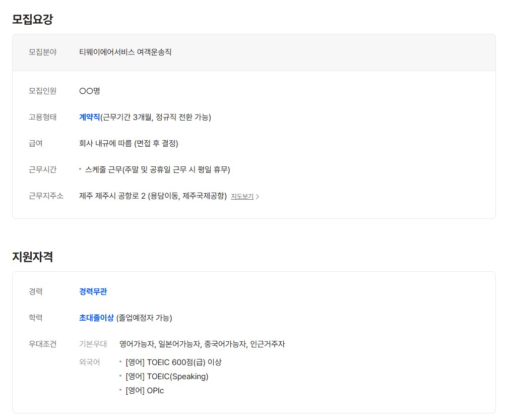510x420 pixels.
Task: Click the TOEIC(Speaking) list item
Action: point(167,376)
